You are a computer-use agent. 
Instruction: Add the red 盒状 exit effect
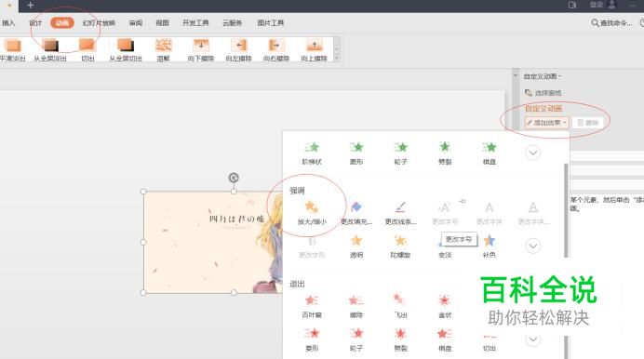click(445, 306)
